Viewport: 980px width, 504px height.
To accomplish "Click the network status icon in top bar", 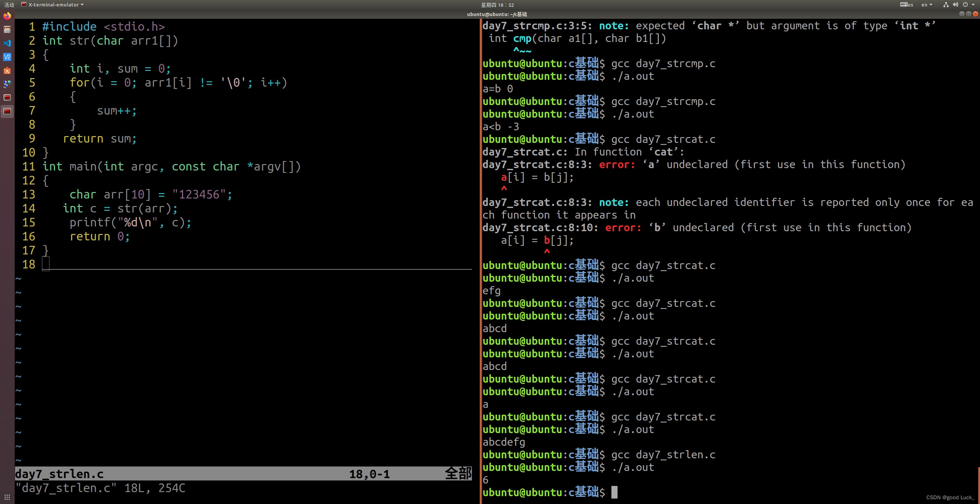I will coord(946,4).
